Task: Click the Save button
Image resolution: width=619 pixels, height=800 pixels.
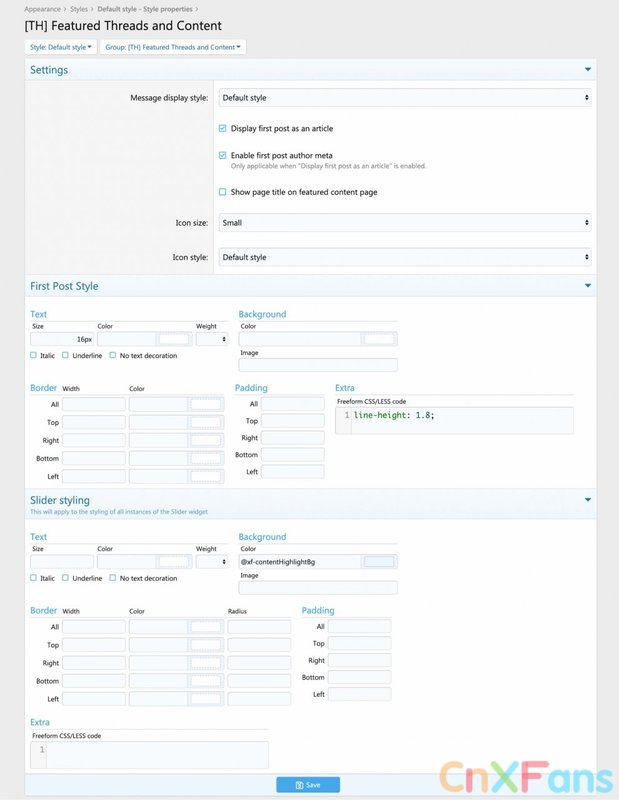Action: 308,785
